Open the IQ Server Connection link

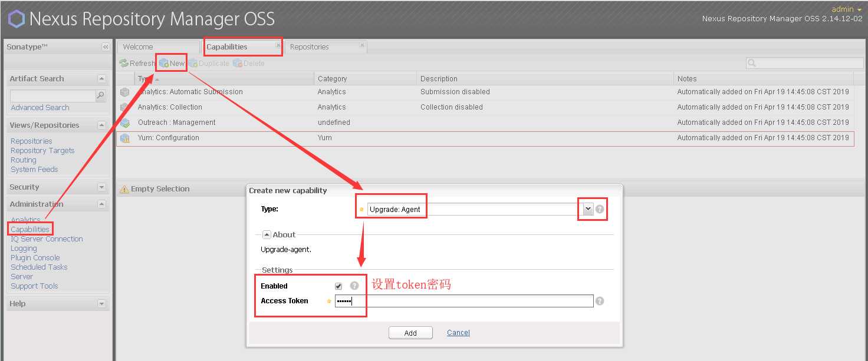click(47, 239)
